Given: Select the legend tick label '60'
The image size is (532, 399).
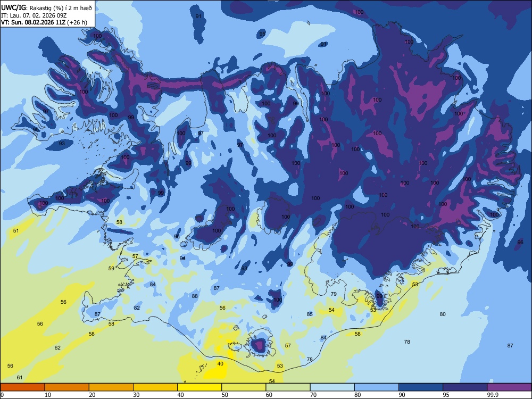Looking at the screenshot, I should coord(269,395).
